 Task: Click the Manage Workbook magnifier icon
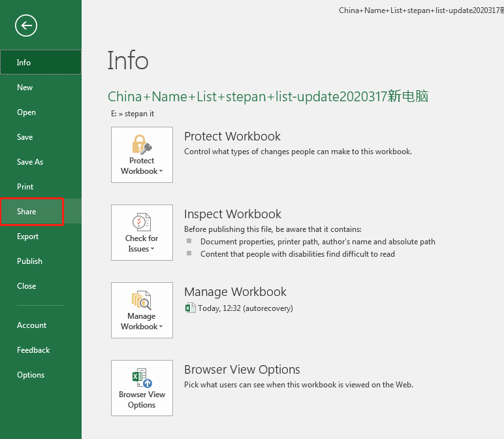142,300
